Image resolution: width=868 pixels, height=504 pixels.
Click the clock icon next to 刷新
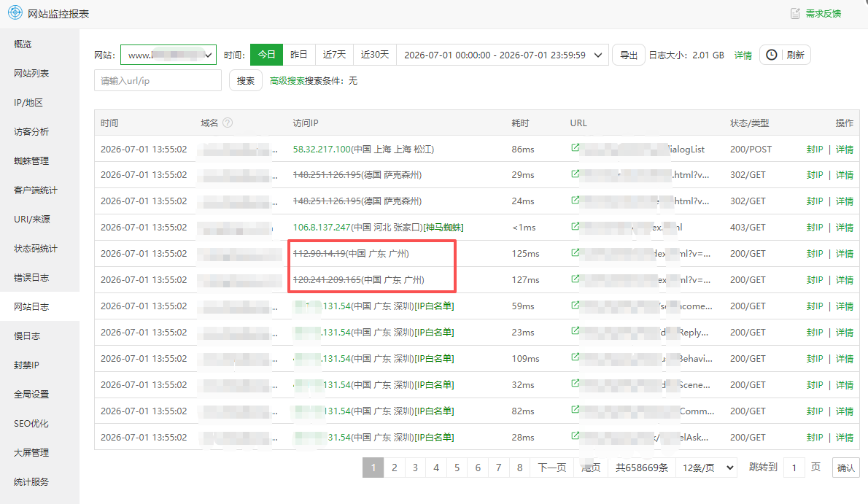771,55
